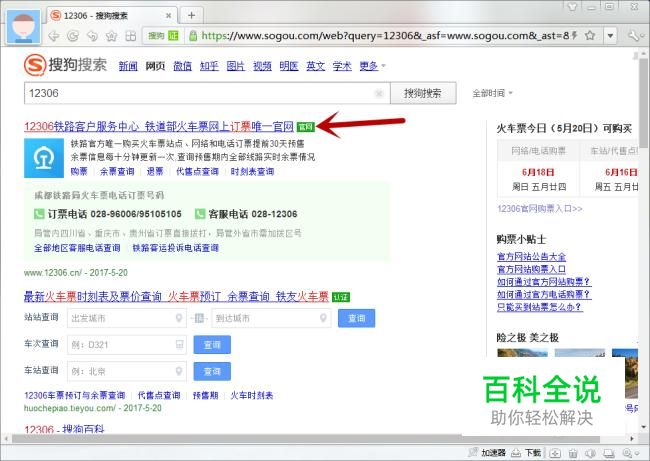The image size is (650, 461).
Task: Open 12306官网购票入口>> link
Action: 540,209
